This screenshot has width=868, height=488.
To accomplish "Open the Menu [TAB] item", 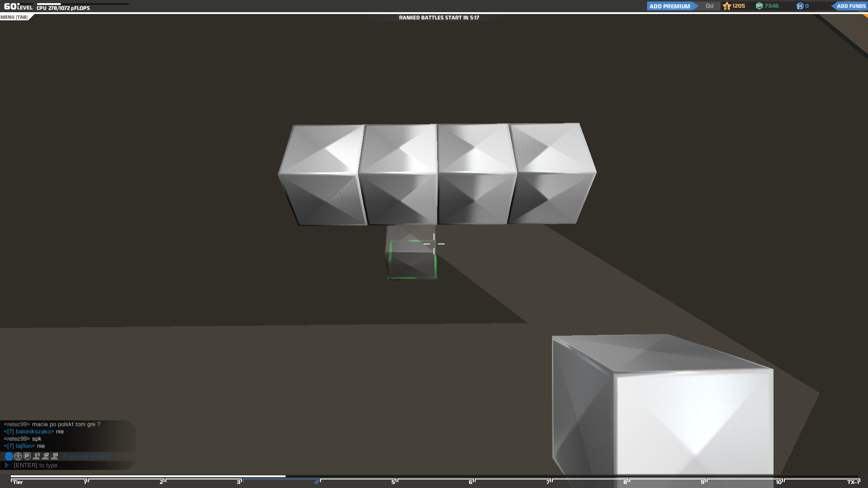I will pos(14,17).
